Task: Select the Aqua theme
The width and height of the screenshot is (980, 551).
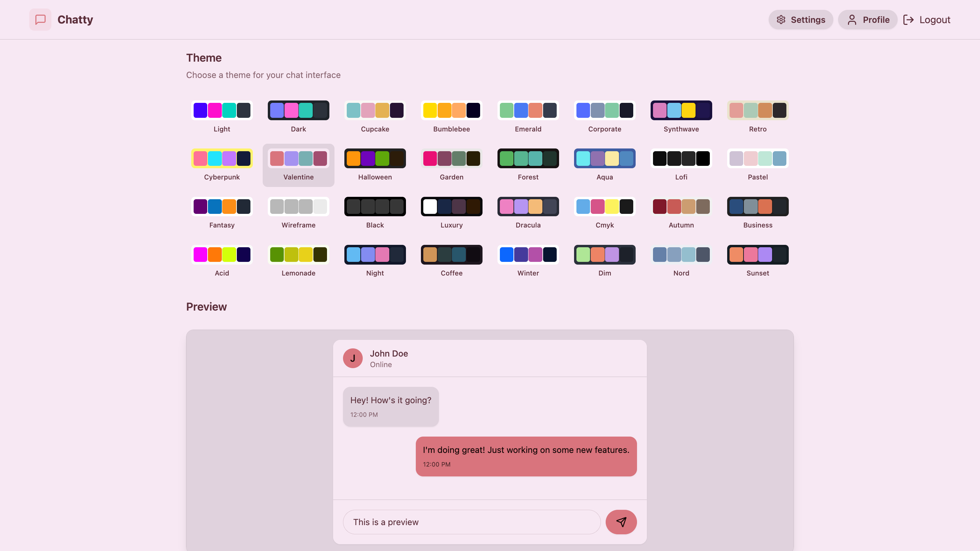Action: coord(605,165)
